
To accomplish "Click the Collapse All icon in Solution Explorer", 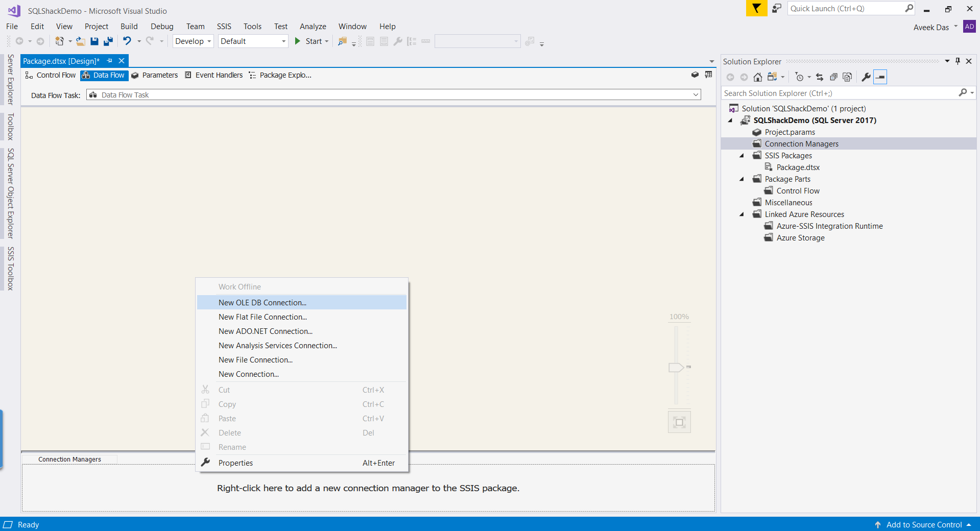I will (833, 77).
